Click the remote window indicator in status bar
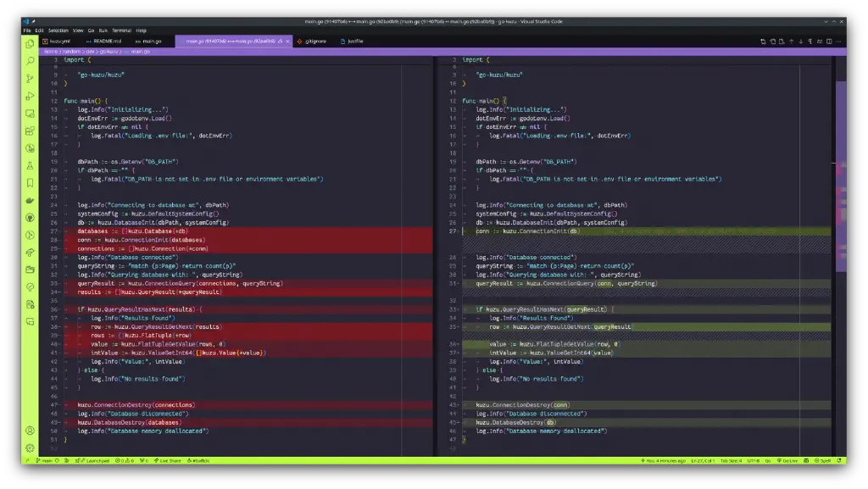The height and width of the screenshot is (489, 868). 27,461
